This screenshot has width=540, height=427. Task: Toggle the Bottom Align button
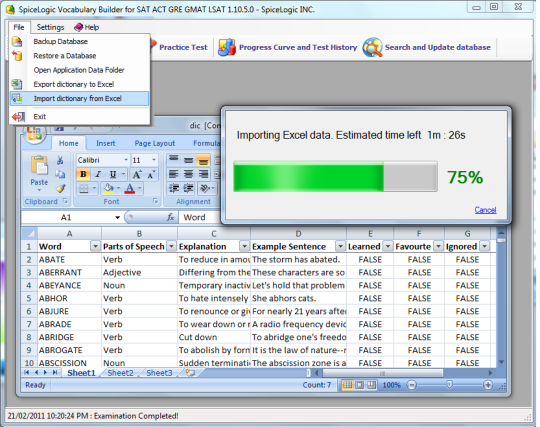click(203, 160)
